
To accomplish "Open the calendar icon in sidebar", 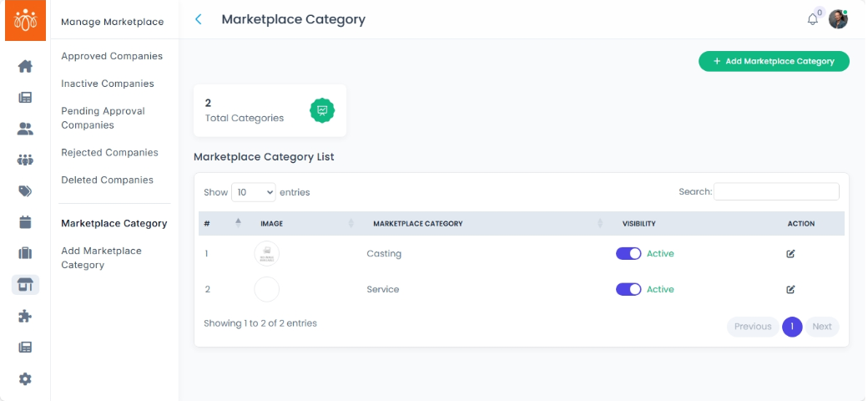I will point(25,222).
